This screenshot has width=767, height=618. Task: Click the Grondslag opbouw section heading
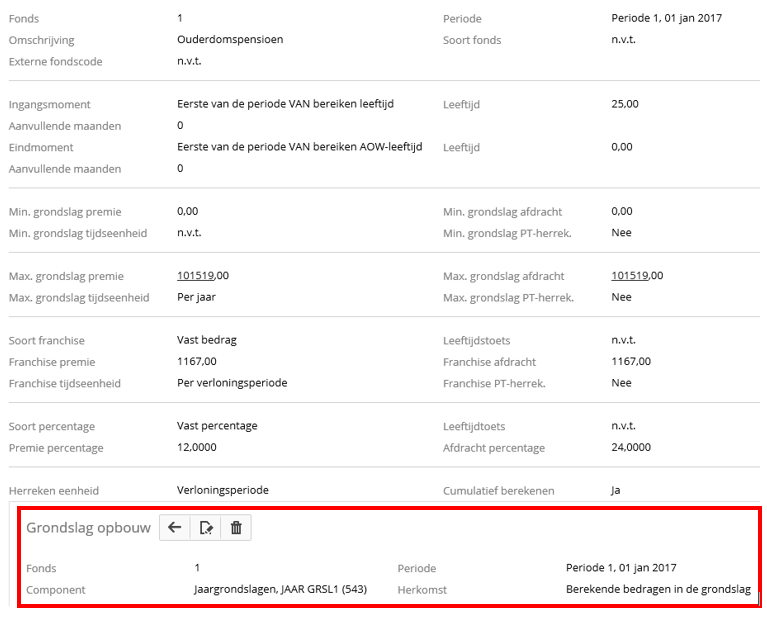pos(88,528)
